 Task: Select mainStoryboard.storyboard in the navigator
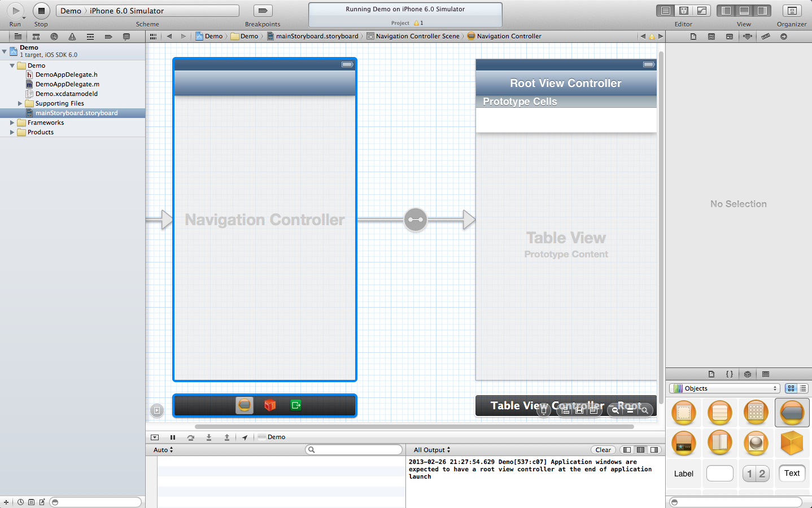(x=72, y=113)
